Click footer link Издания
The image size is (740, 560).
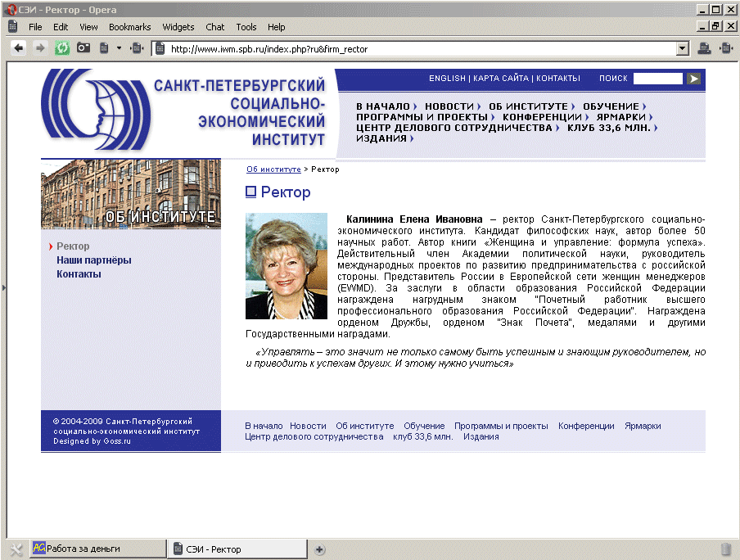[x=481, y=436]
